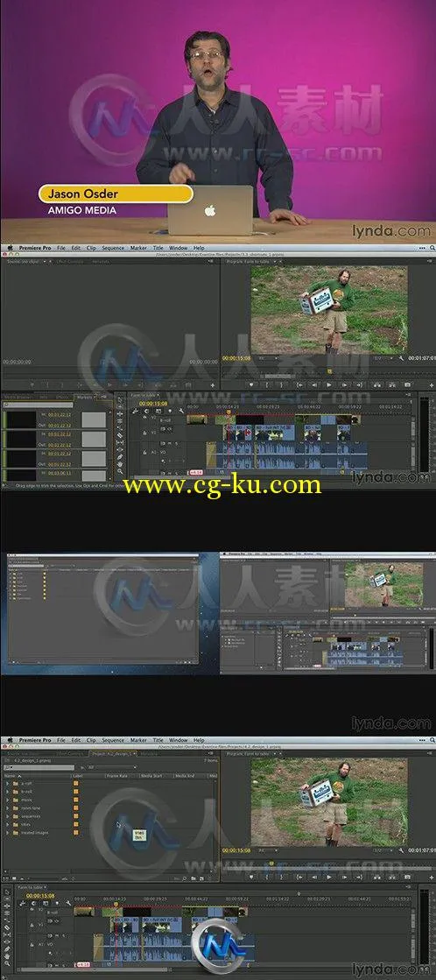Expand the titles bin
This screenshot has height=980, width=436.
[x=8, y=824]
